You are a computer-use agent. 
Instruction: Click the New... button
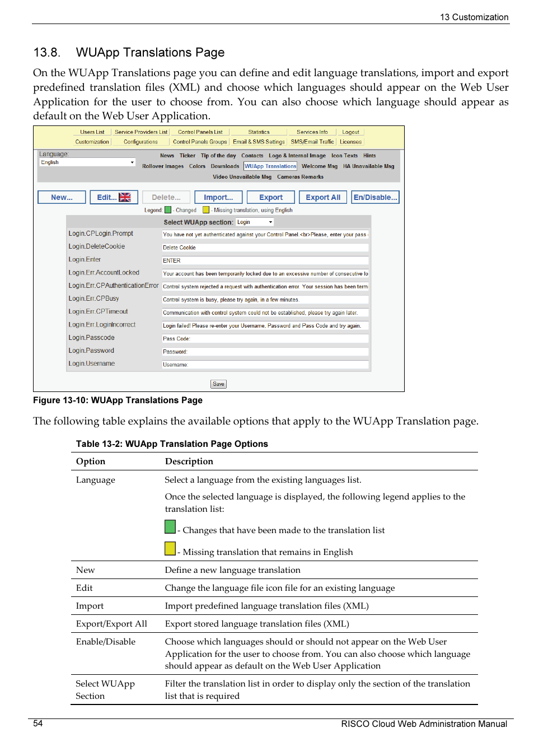[62, 197]
